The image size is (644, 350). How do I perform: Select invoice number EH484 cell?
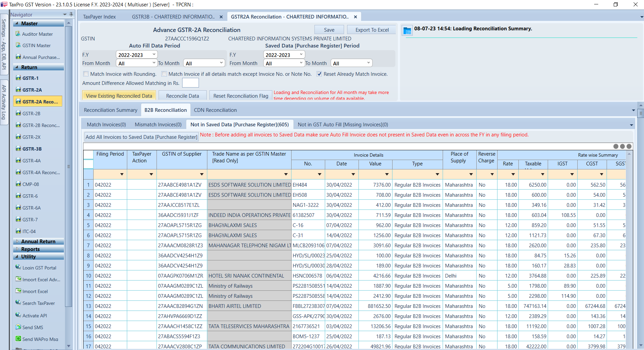tap(308, 185)
